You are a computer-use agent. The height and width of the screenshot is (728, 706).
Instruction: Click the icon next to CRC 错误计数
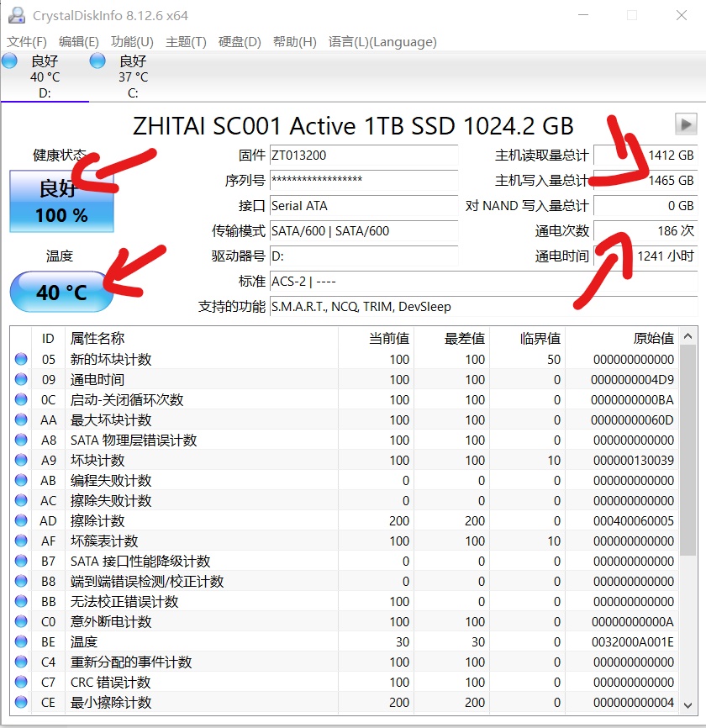(21, 682)
